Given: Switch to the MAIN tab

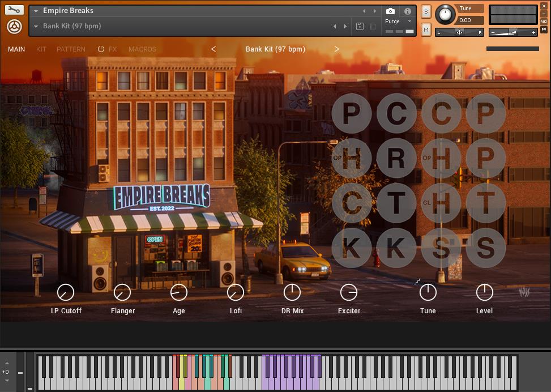Looking at the screenshot, I should 16,49.
